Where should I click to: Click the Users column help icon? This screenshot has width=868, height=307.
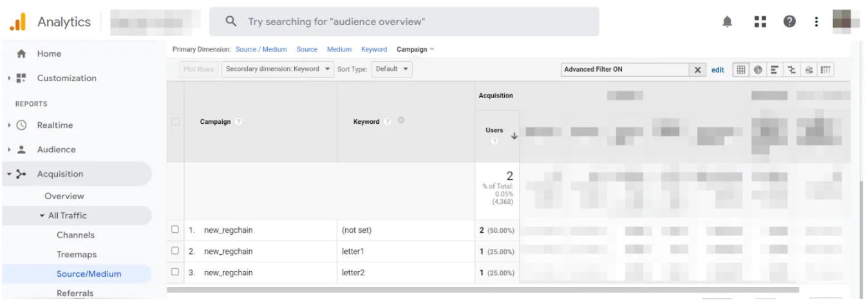click(x=495, y=141)
